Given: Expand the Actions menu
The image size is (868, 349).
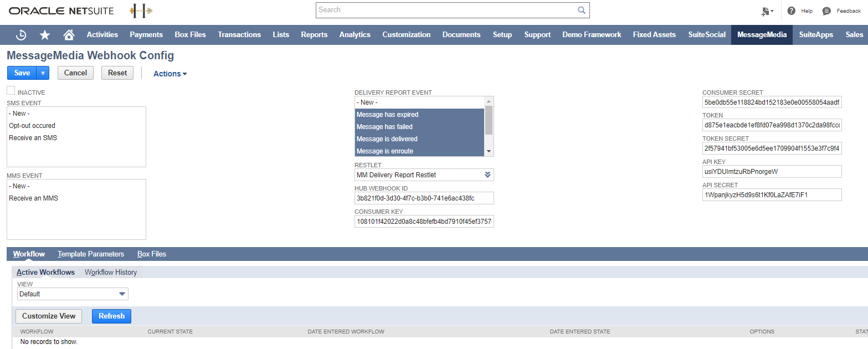Looking at the screenshot, I should [x=170, y=74].
